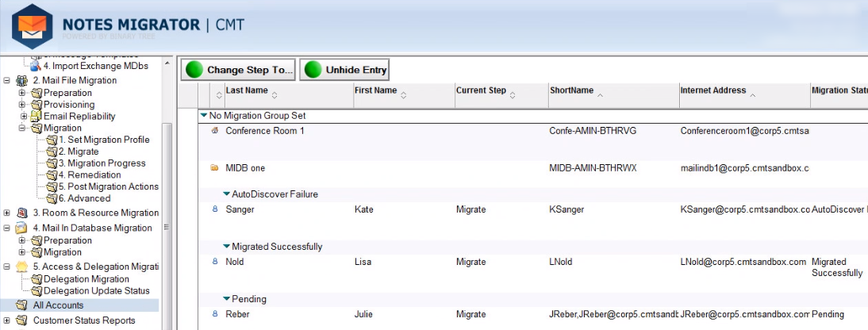Click the Unhide Entry button
The height and width of the screenshot is (330, 868).
tap(344, 70)
